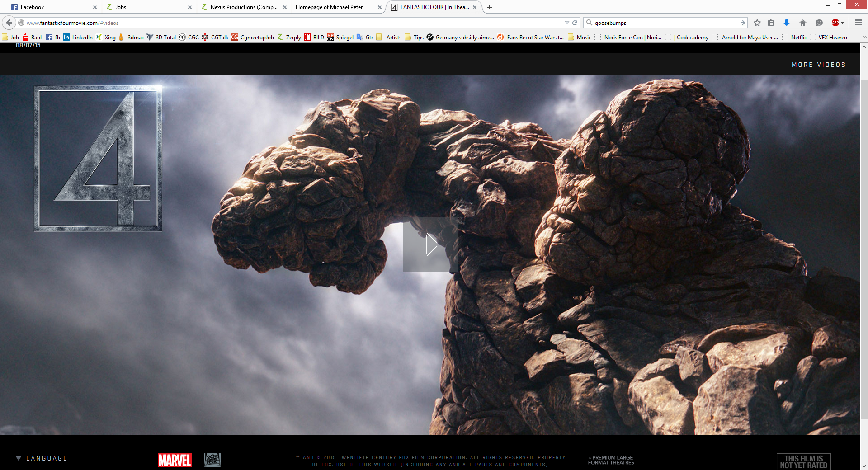
Task: Open the CgmeetupJob bookmark
Action: (x=253, y=37)
